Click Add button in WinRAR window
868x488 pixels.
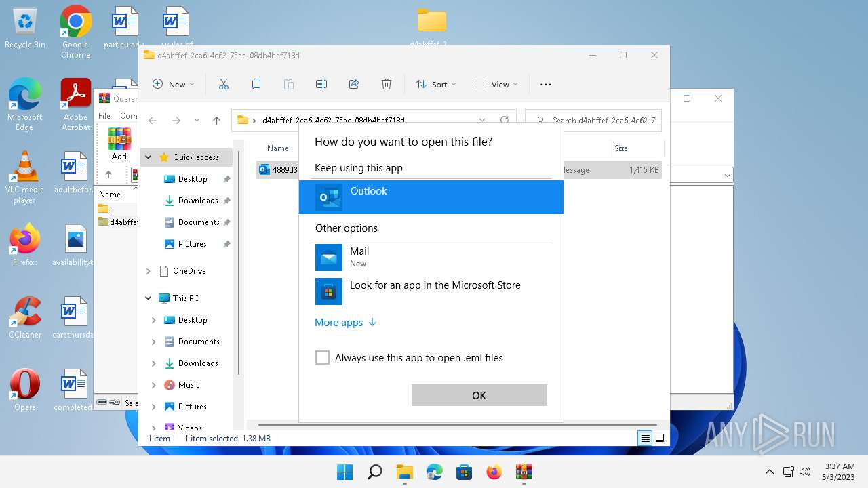coord(119,144)
